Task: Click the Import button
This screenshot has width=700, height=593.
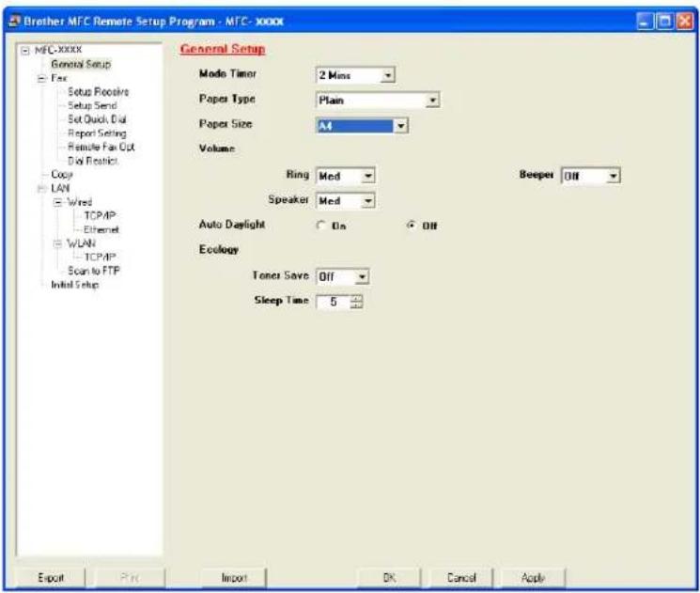Action: [234, 578]
